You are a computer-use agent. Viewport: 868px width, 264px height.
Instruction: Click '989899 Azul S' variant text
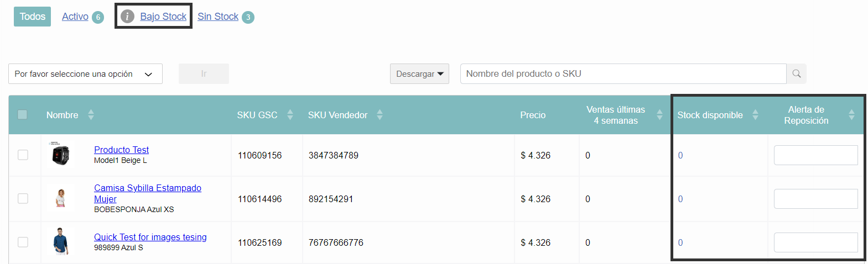point(118,247)
